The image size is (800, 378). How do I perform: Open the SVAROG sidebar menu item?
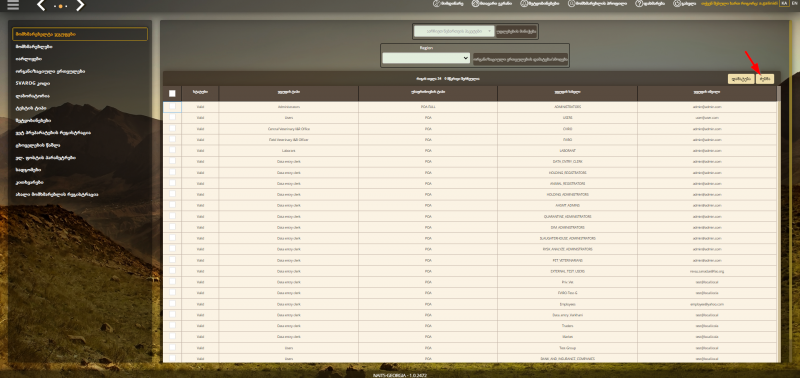coord(33,83)
